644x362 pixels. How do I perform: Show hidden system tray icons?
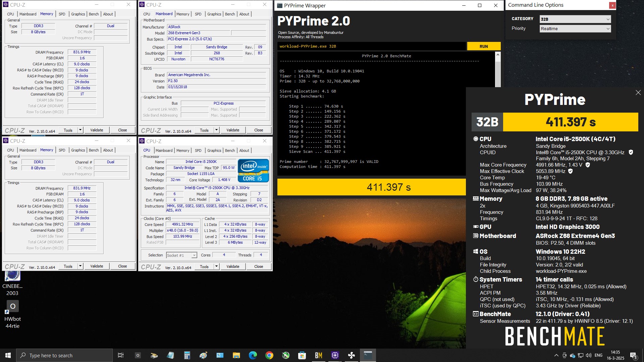(x=556, y=355)
